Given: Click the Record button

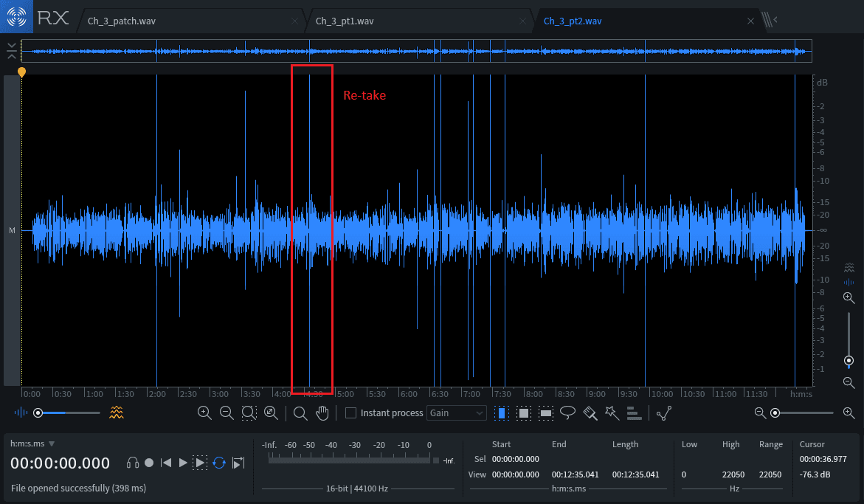Looking at the screenshot, I should point(149,463).
